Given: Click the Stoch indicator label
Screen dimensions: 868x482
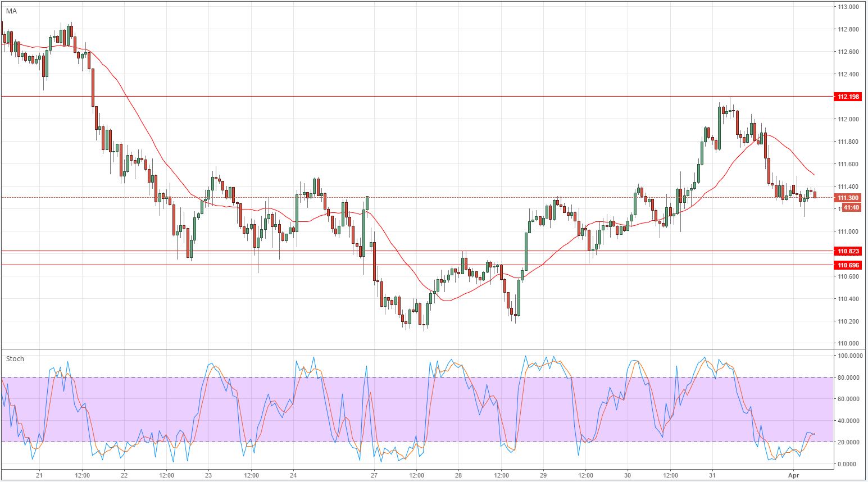Looking at the screenshot, I should click(15, 358).
